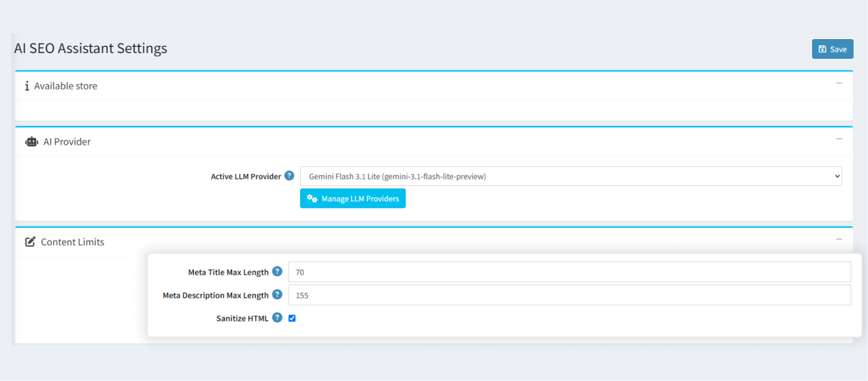Show help for Meta Title Max Length
The height and width of the screenshot is (381, 868).
click(x=277, y=271)
